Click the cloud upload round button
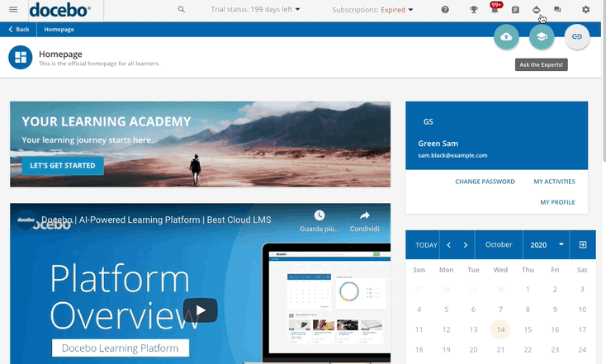Viewport: 606px width, 364px height. click(x=506, y=37)
